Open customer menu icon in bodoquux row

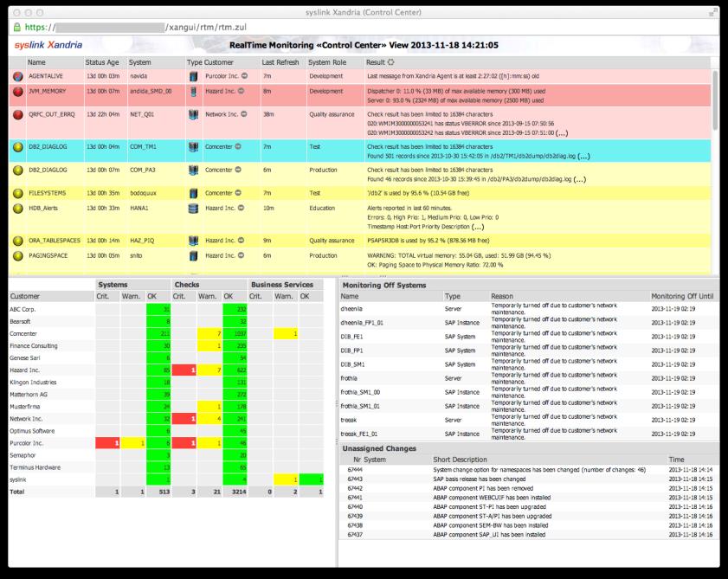(x=238, y=193)
